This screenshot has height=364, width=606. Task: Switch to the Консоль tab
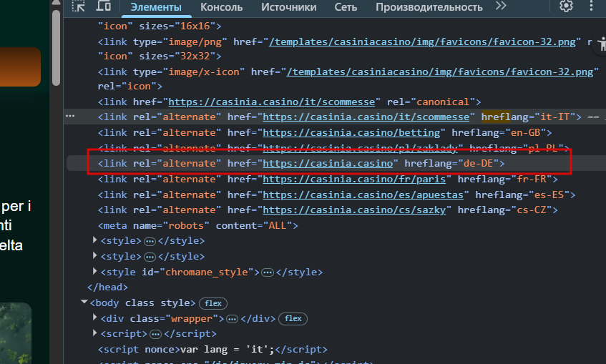pyautogui.click(x=222, y=7)
